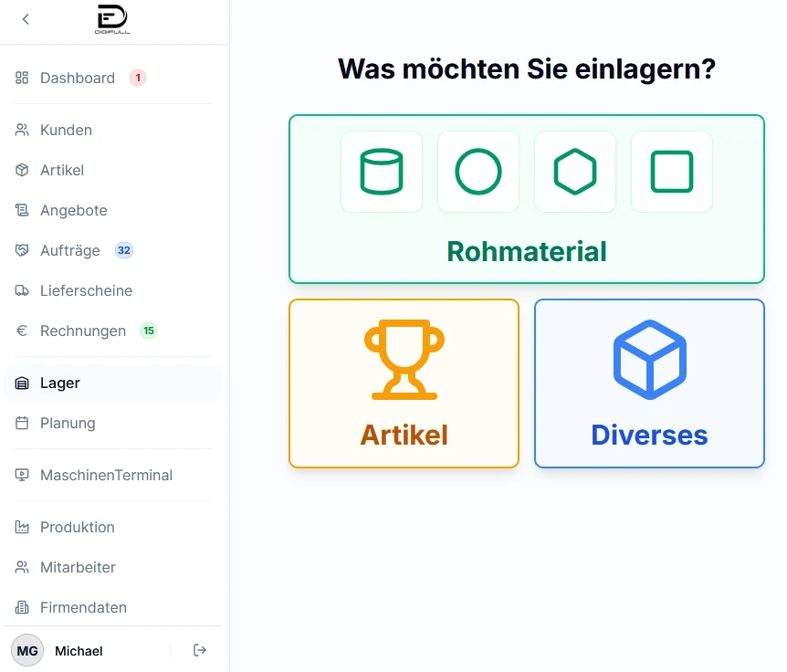Screen dimensions: 787x672
Task: Go to Lieferscheine
Action: coord(112,290)
